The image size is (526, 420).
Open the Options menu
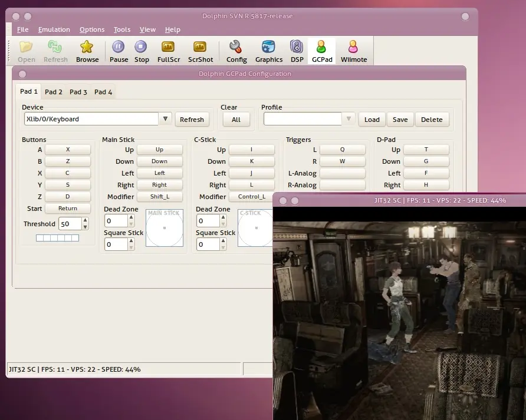tap(92, 29)
